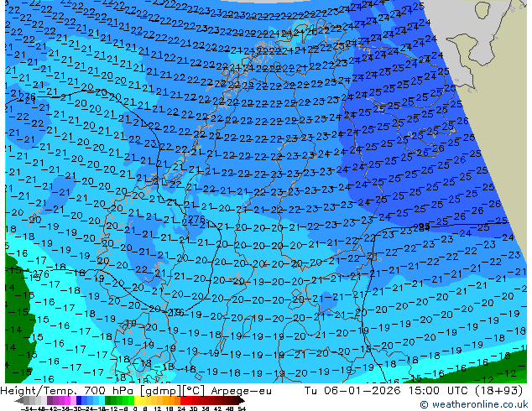Click the "54" label at the legend's right end
This screenshot has width=532, height=411.
tap(242, 408)
